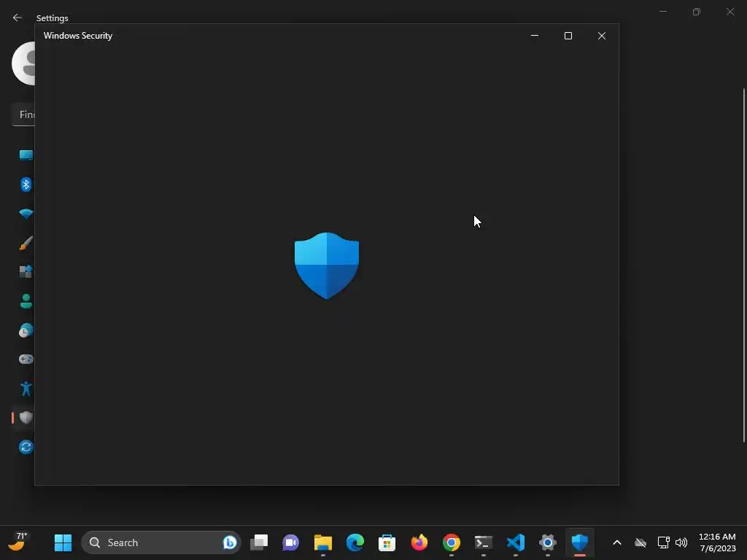Click the Find a setting search box

click(23, 114)
